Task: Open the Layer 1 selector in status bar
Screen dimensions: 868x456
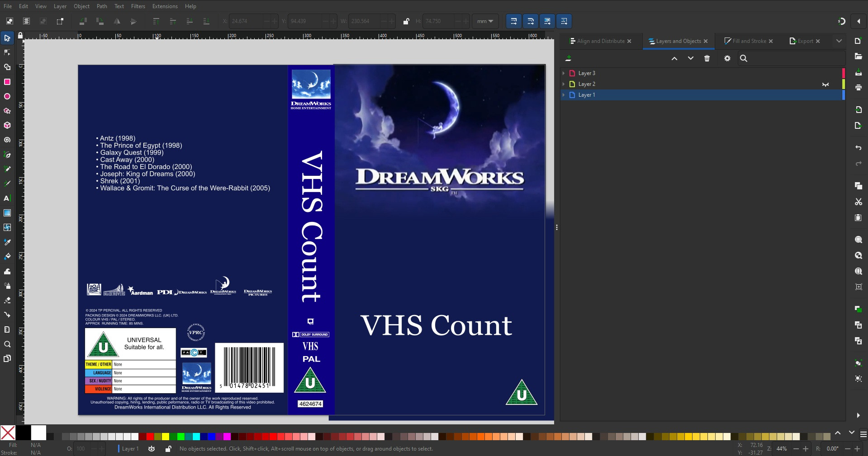Action: [130, 449]
